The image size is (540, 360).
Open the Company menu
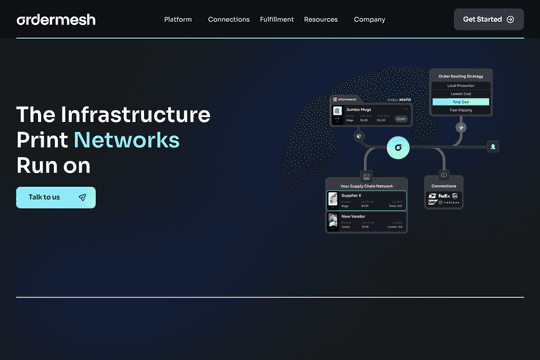(x=369, y=20)
